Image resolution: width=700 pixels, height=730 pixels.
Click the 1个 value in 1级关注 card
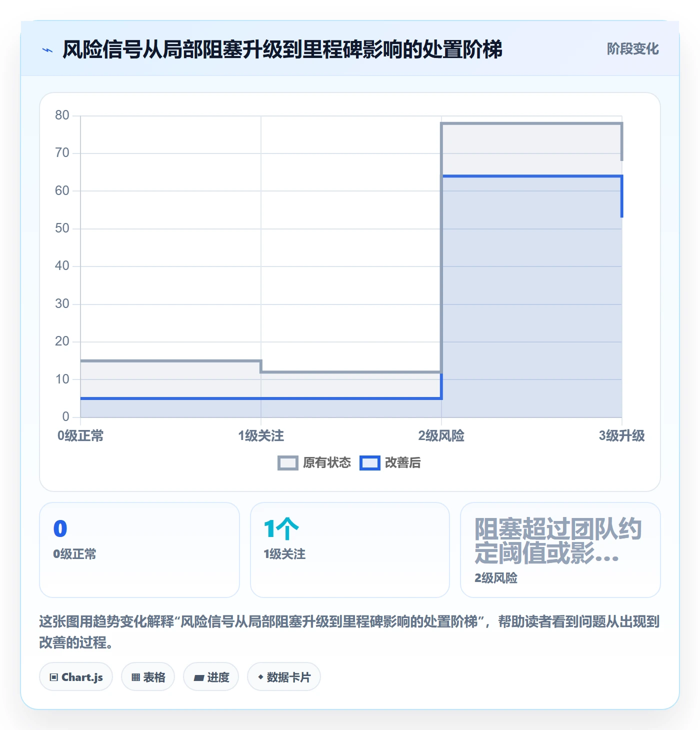coord(281,529)
